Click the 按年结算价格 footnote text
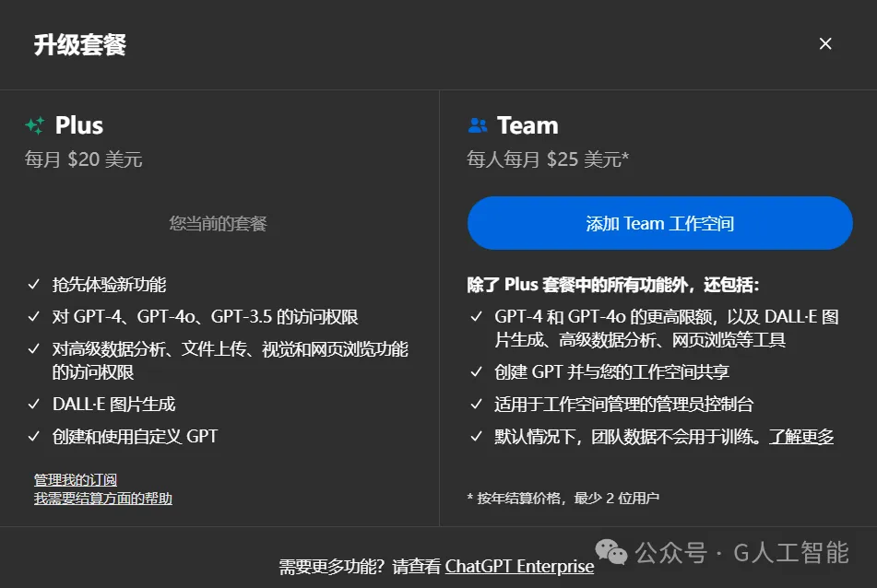Viewport: 877px width, 588px height. 563,498
